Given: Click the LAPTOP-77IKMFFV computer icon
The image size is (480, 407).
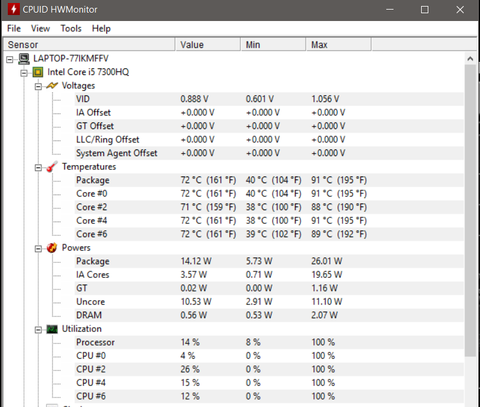Looking at the screenshot, I should coord(24,59).
